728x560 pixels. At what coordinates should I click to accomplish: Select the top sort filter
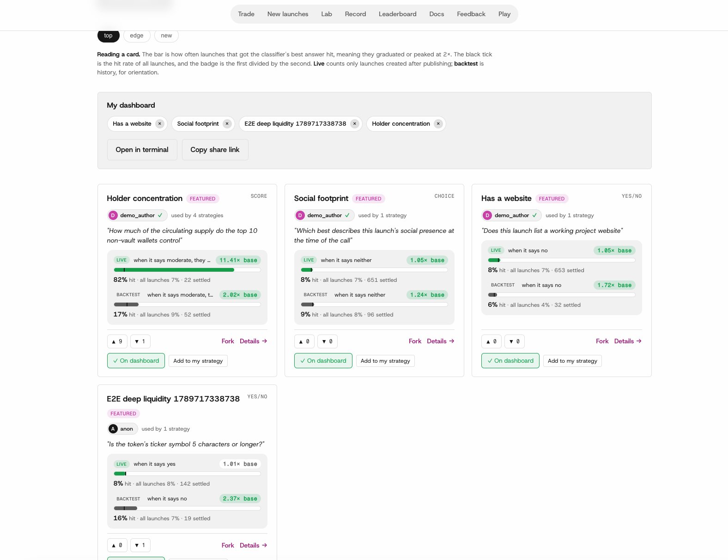pyautogui.click(x=109, y=36)
